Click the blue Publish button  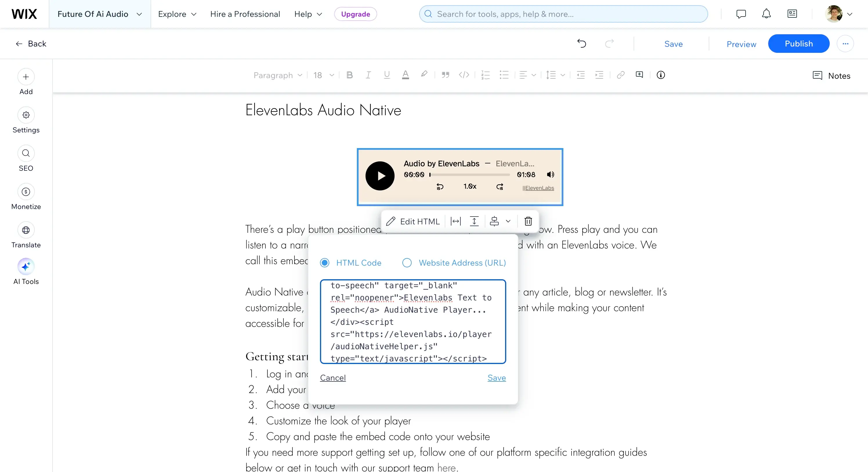click(798, 44)
